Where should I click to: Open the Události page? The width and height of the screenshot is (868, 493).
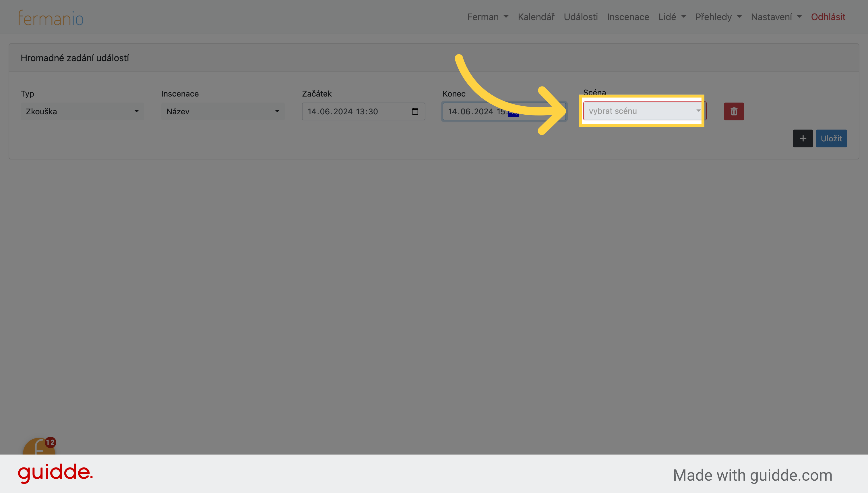[x=580, y=17]
